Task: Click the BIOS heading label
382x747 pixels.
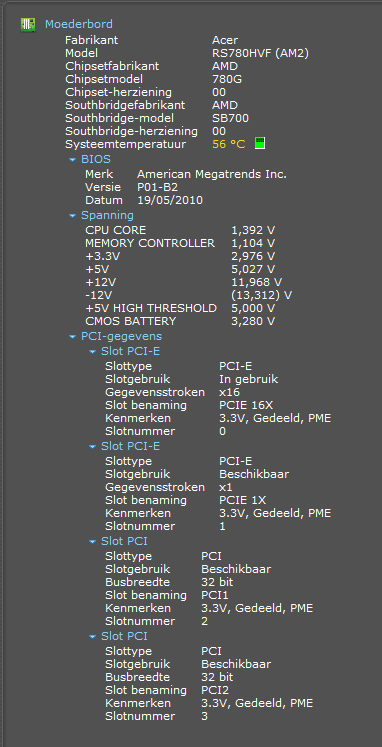Action: pyautogui.click(x=96, y=159)
